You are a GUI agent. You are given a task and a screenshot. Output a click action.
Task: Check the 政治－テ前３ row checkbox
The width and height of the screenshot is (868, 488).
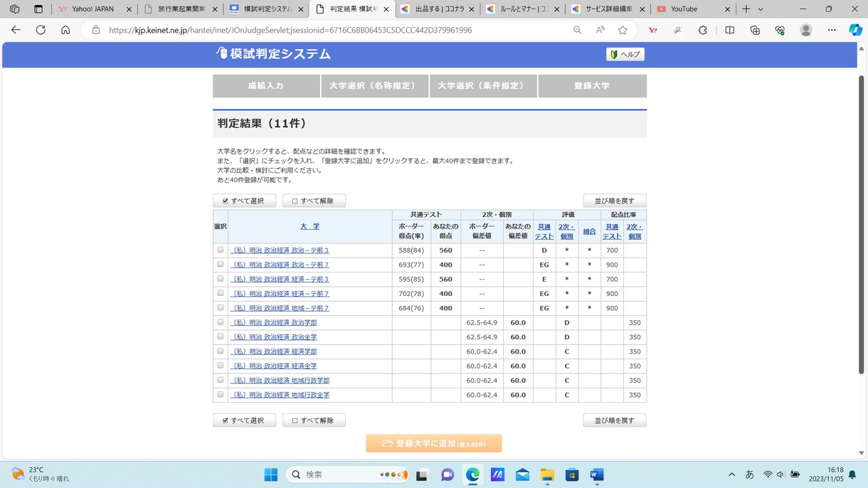(221, 250)
